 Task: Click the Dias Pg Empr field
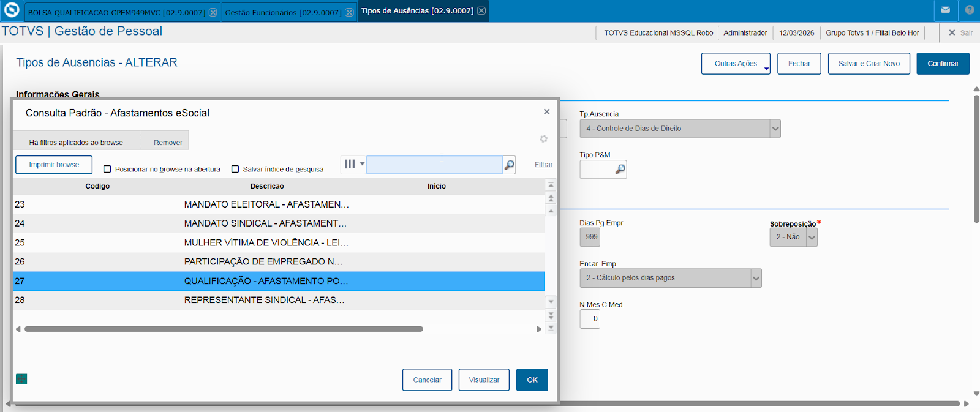pyautogui.click(x=590, y=238)
